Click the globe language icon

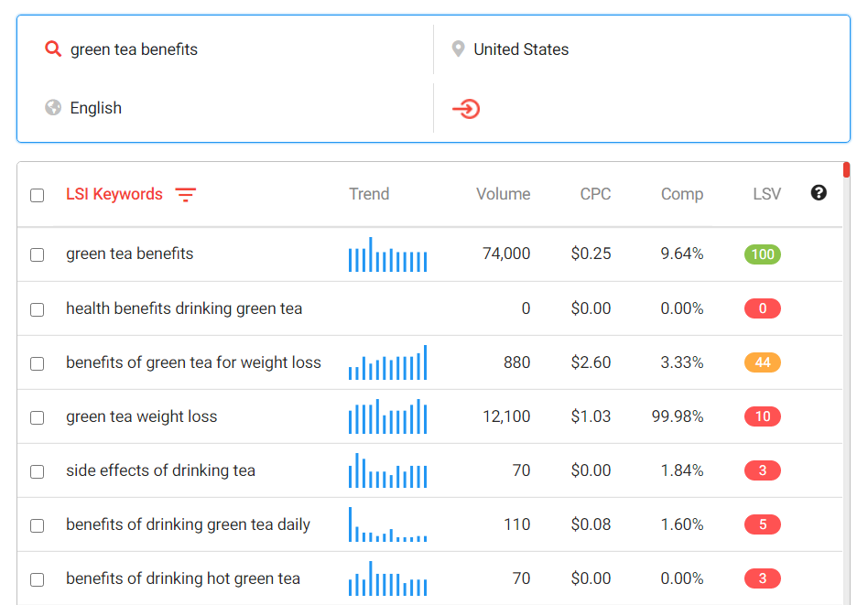click(53, 108)
